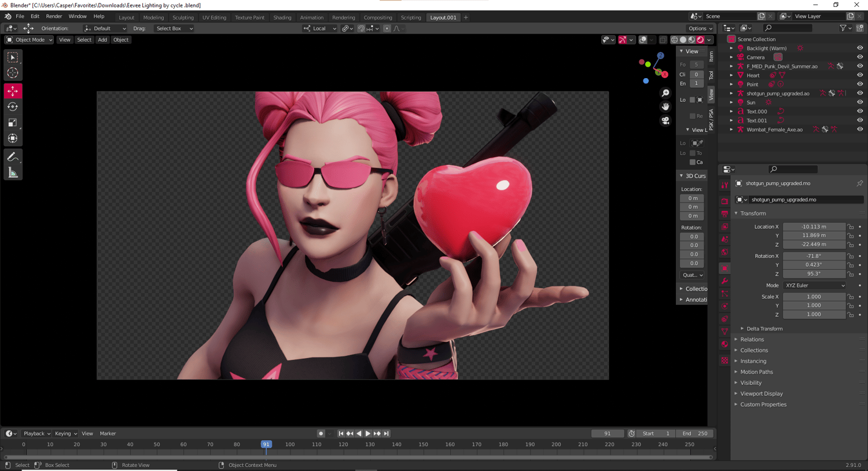Open the timeline Keying popover
The height and width of the screenshot is (471, 868).
coord(65,433)
